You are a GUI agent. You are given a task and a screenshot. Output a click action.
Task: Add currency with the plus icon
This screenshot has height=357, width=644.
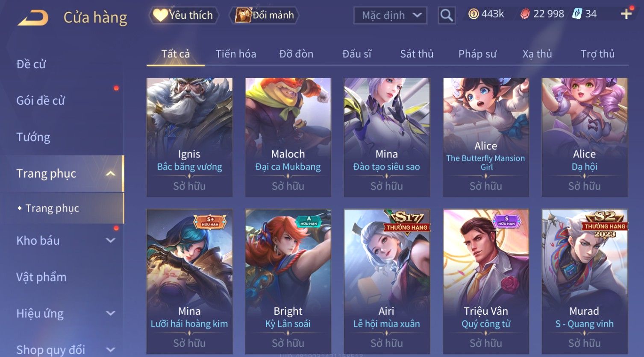coord(626,14)
